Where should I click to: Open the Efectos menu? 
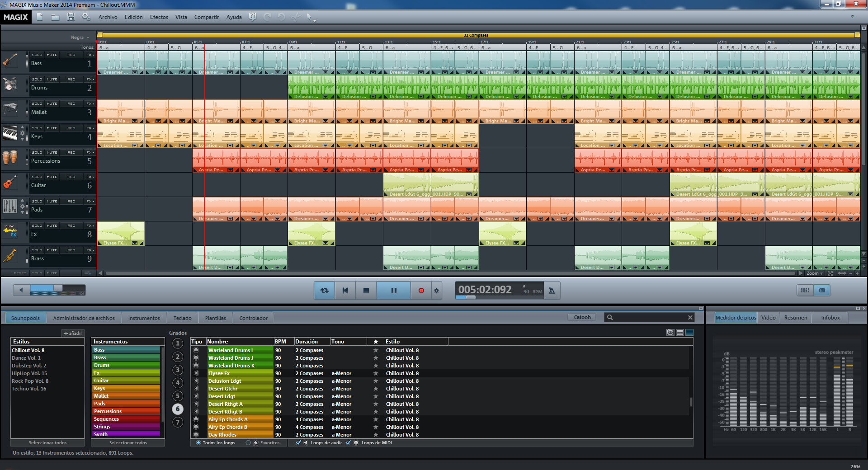click(159, 17)
